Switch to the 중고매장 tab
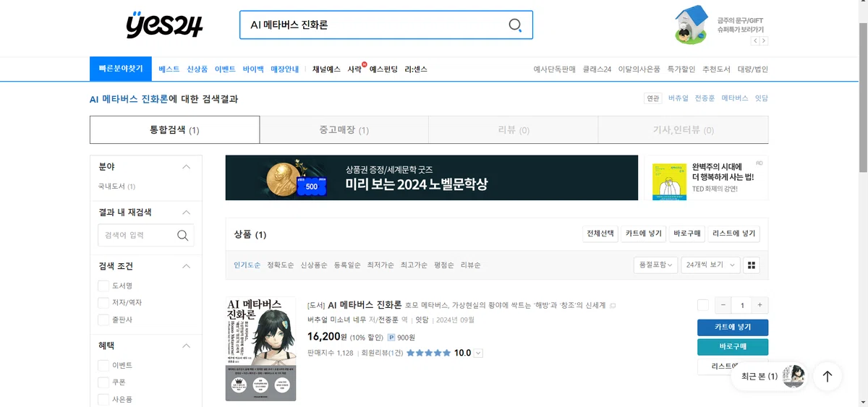Image resolution: width=868 pixels, height=407 pixels. pyautogui.click(x=344, y=130)
